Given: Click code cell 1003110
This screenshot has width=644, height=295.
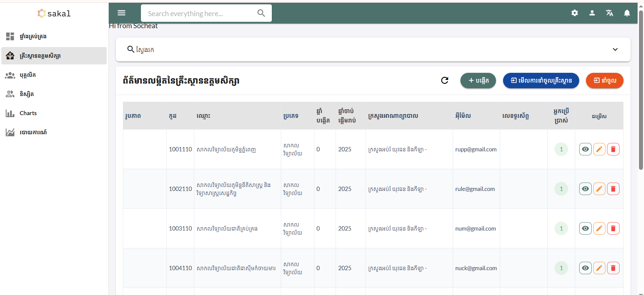Looking at the screenshot, I should point(180,229).
